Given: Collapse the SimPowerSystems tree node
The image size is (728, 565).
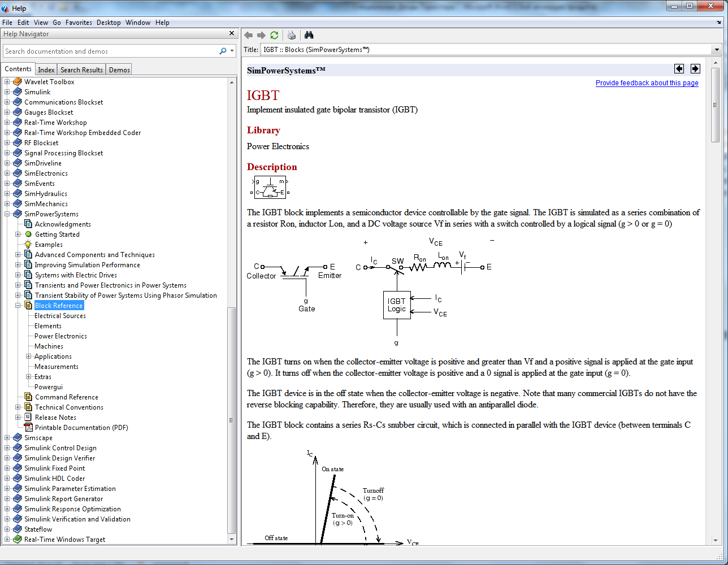Looking at the screenshot, I should [7, 214].
